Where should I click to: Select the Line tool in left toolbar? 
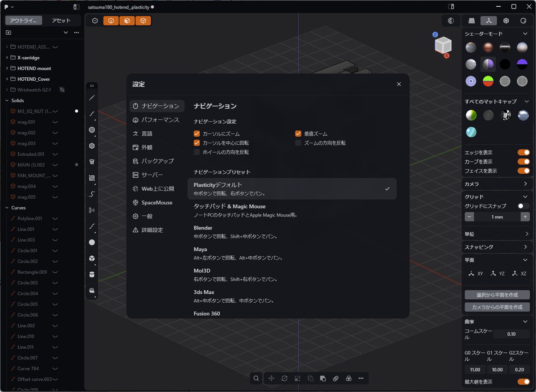92,97
